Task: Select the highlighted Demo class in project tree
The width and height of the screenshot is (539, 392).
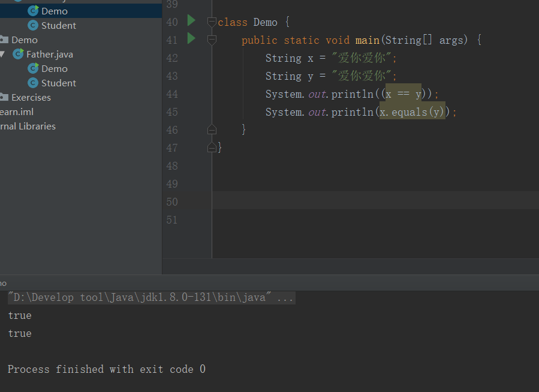Action: (x=81, y=11)
